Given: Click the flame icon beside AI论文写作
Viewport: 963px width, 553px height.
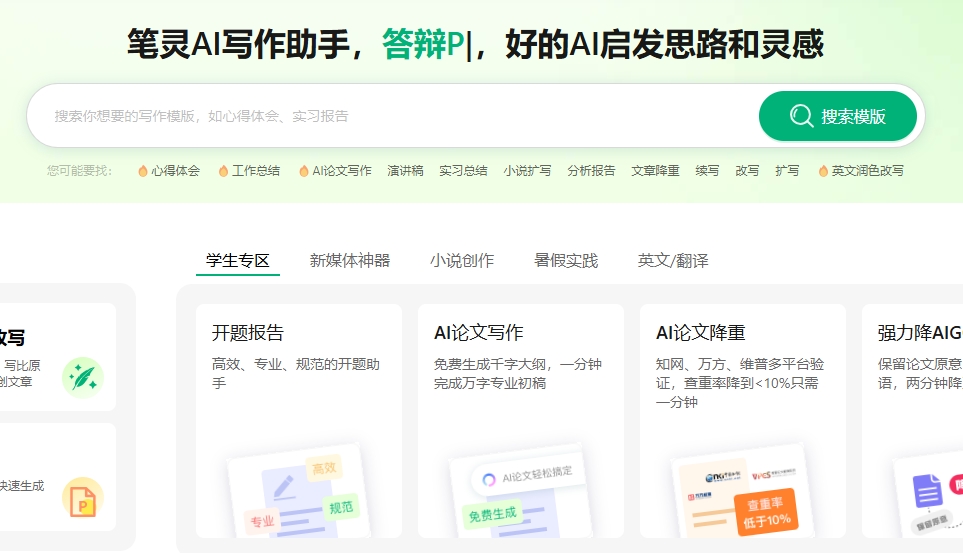Looking at the screenshot, I should pyautogui.click(x=304, y=171).
